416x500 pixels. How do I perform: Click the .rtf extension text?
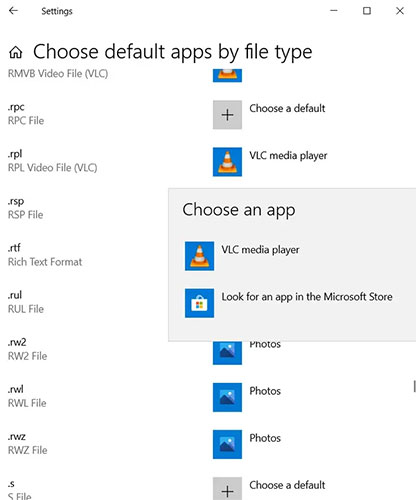[x=14, y=248]
